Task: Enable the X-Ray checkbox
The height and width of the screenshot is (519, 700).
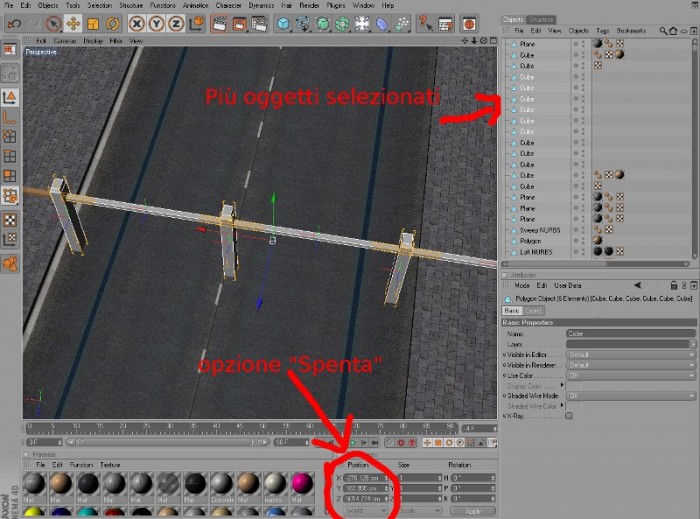Action: point(569,416)
